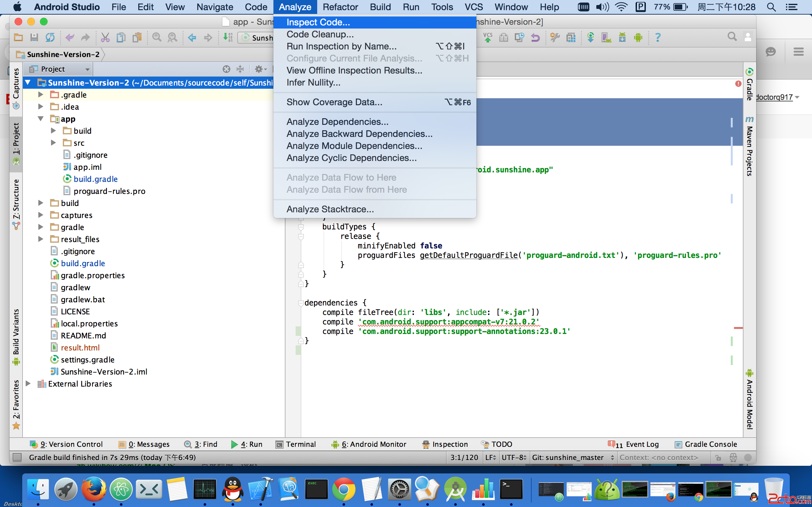Collapse the app module folder
Viewport: 812px width, 507px height.
pos(41,119)
